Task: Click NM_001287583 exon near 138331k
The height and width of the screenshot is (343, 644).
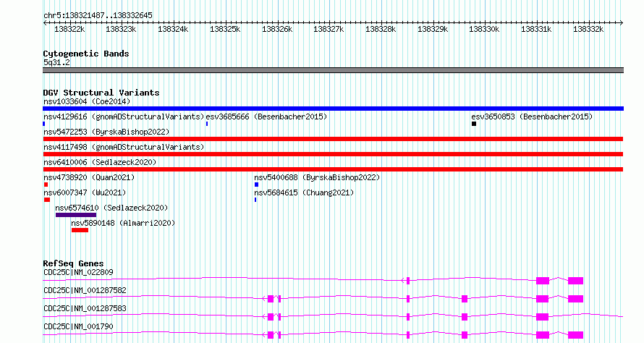Action: 543,317
